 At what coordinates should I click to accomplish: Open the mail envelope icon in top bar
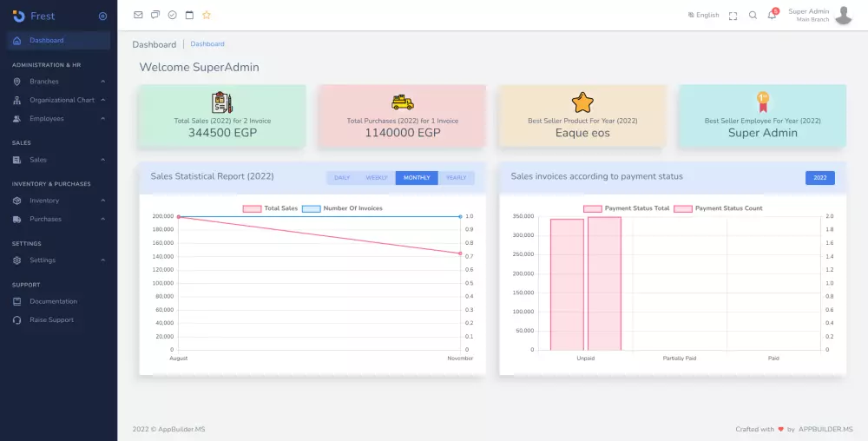click(138, 15)
